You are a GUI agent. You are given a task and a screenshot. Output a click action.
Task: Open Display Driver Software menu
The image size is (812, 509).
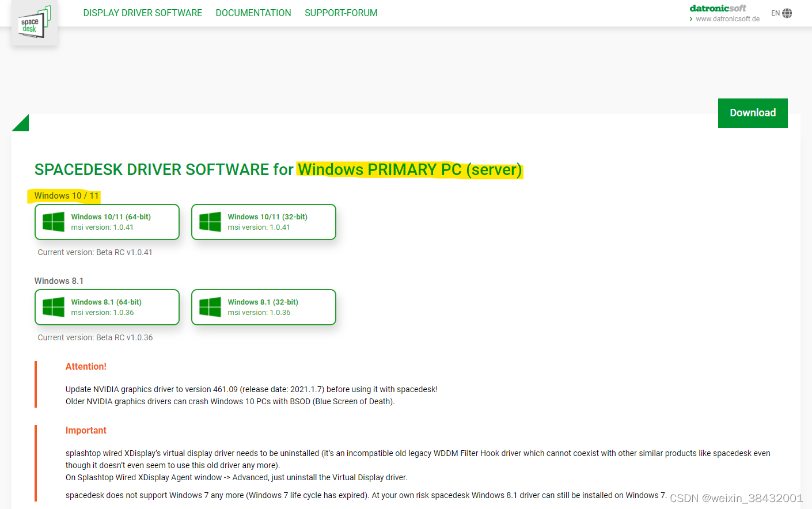pyautogui.click(x=142, y=13)
